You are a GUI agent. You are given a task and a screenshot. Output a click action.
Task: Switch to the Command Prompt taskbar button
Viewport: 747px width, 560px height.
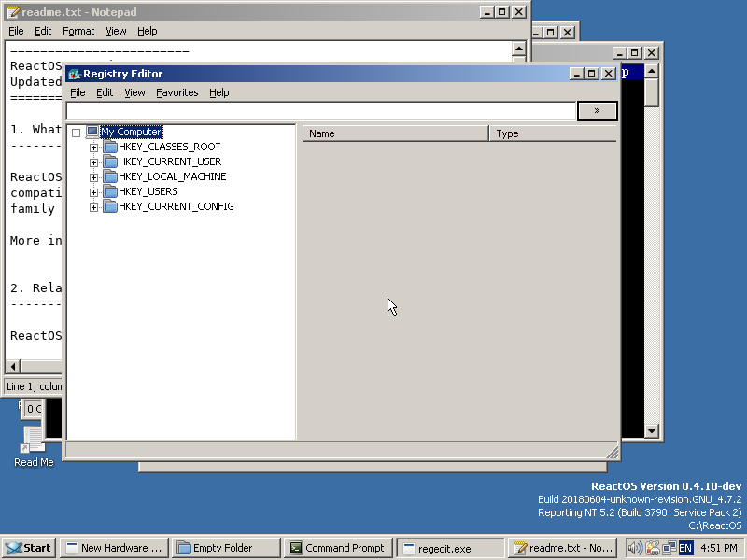[x=338, y=548]
